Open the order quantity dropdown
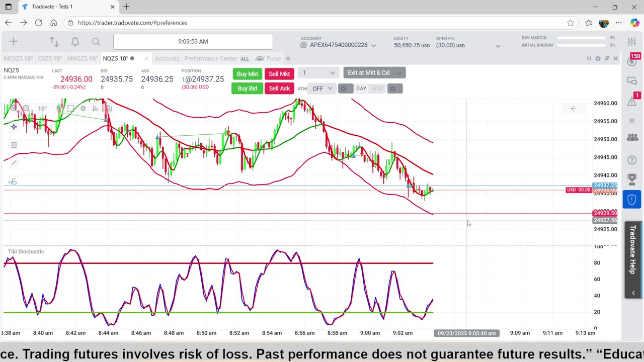Image resolution: width=644 pixels, height=362 pixels. (332, 73)
